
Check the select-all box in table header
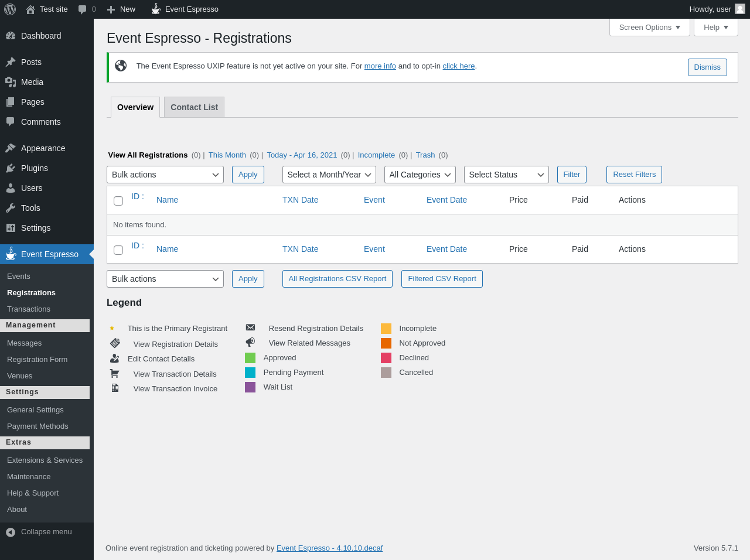click(118, 201)
